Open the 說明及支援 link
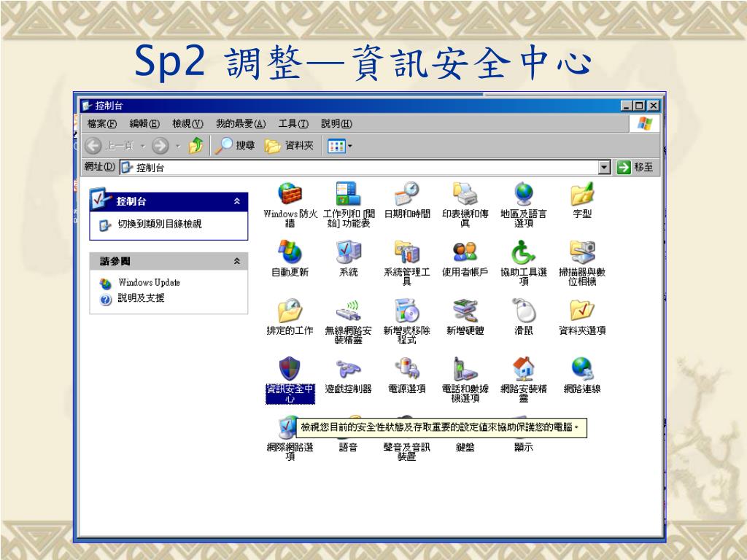This screenshot has width=747, height=560. 141,298
